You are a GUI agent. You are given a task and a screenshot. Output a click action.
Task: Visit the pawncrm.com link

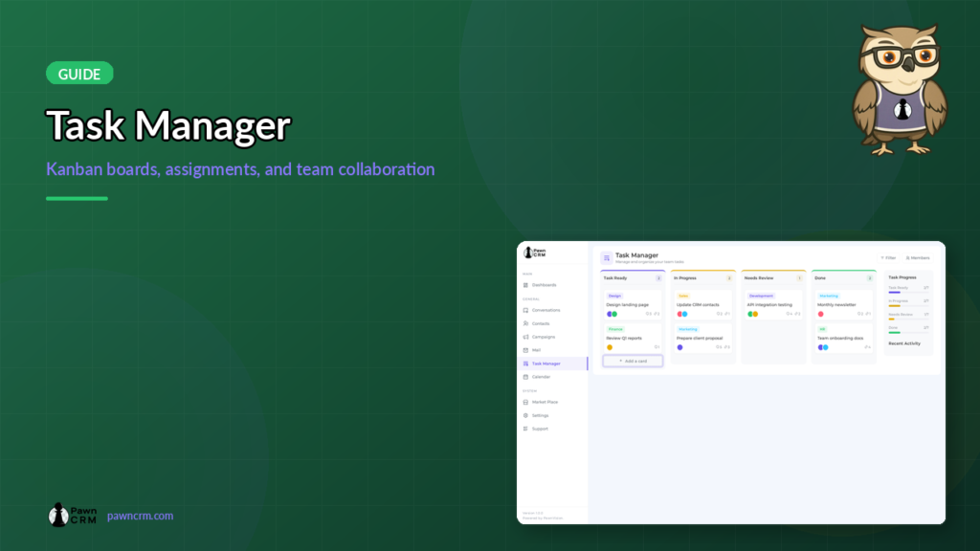coord(142,515)
